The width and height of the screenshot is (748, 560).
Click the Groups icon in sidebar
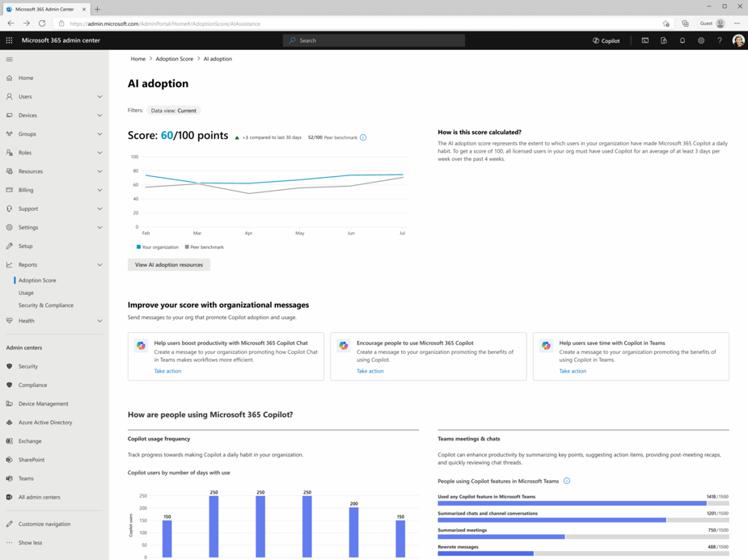pos(9,134)
